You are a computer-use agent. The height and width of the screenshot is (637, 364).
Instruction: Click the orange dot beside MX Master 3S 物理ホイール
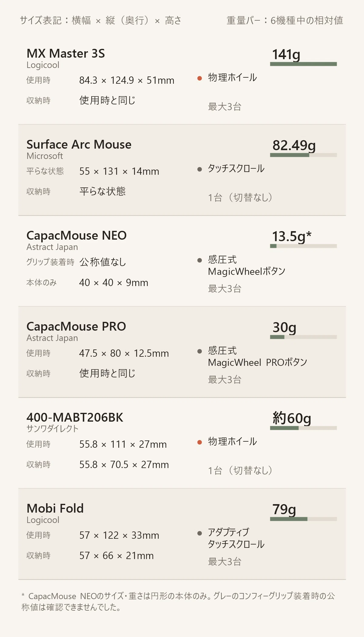click(x=200, y=78)
